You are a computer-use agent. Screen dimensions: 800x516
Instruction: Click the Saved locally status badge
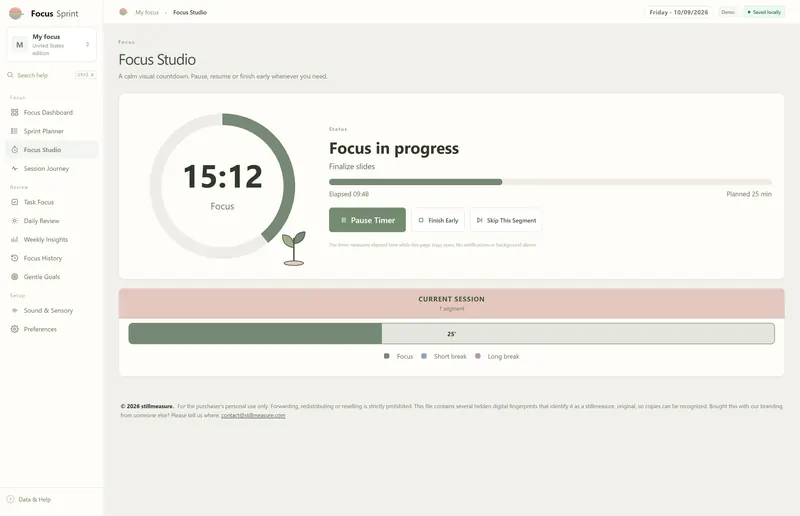(x=764, y=12)
